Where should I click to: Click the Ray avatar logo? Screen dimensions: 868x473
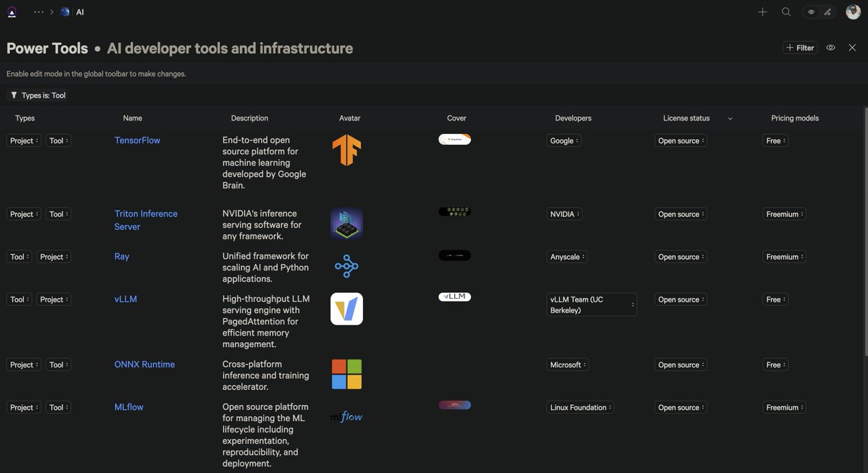(x=346, y=266)
